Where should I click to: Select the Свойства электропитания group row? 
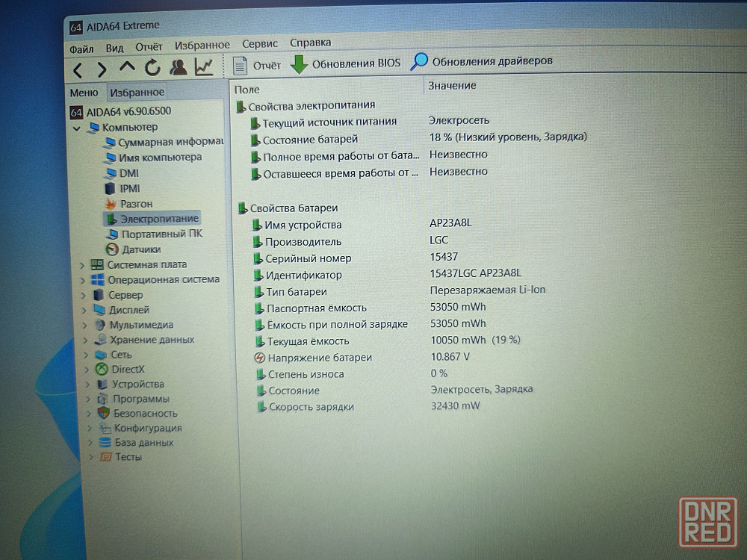click(x=306, y=106)
